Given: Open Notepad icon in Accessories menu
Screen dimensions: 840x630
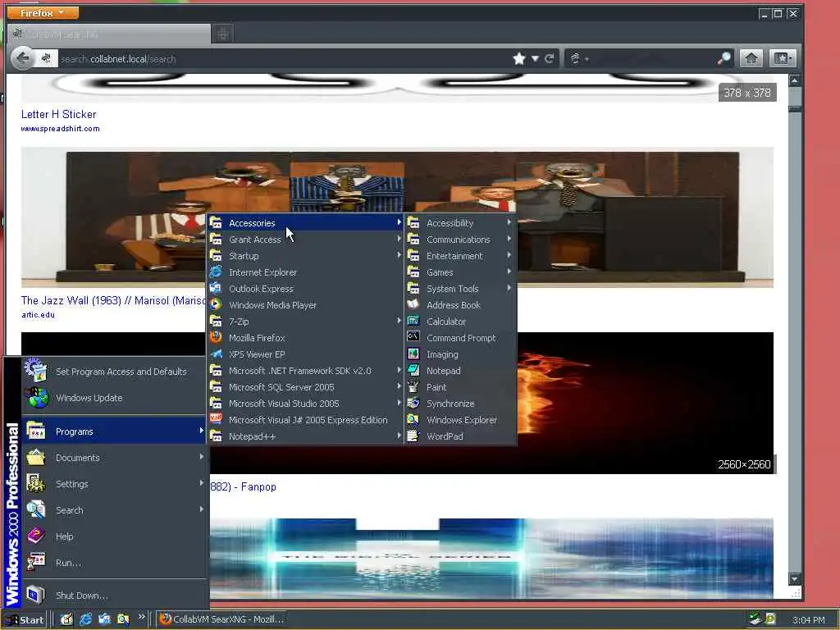Looking at the screenshot, I should pyautogui.click(x=413, y=370).
